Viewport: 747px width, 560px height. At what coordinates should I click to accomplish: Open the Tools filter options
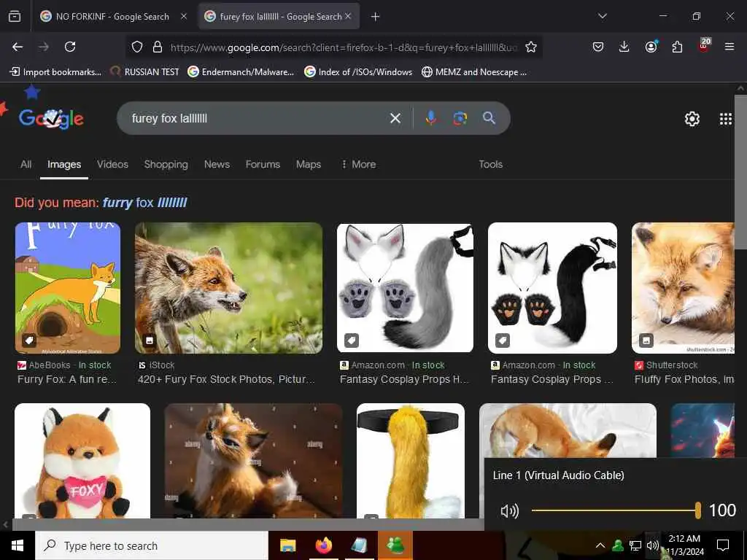pos(490,164)
